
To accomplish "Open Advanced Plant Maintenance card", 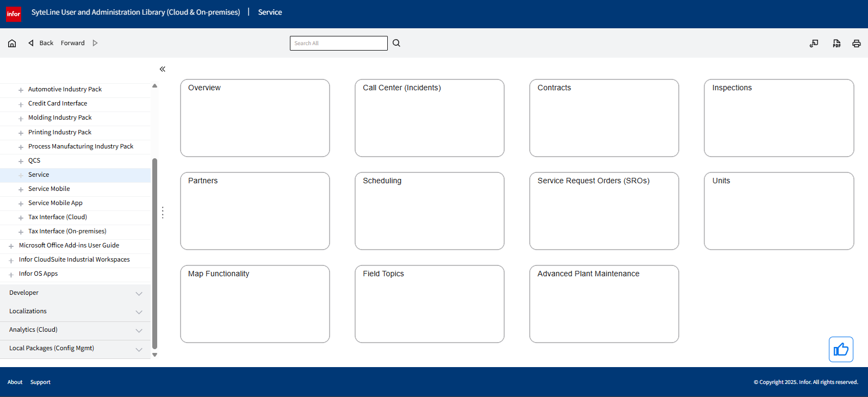I will [604, 304].
